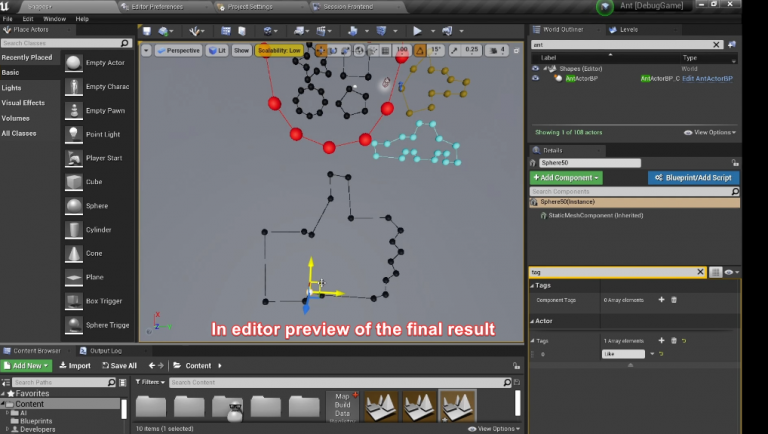Switch to the Levels tab
The height and width of the screenshot is (434, 768).
(628, 29)
